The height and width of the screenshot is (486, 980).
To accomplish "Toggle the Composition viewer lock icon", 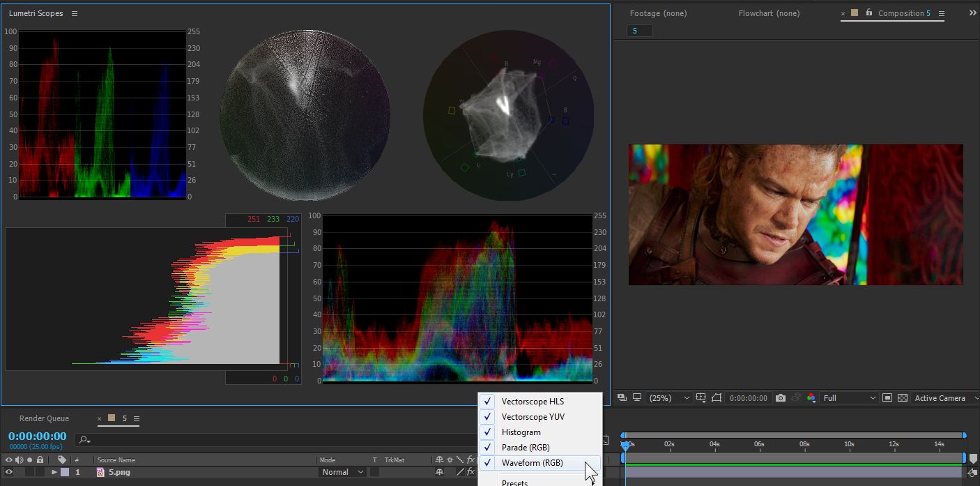I will pyautogui.click(x=868, y=13).
